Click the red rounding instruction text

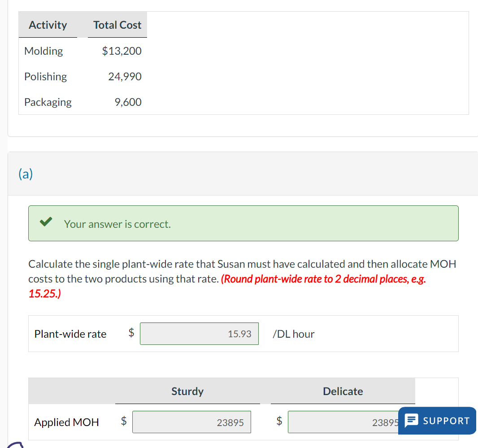pos(323,279)
